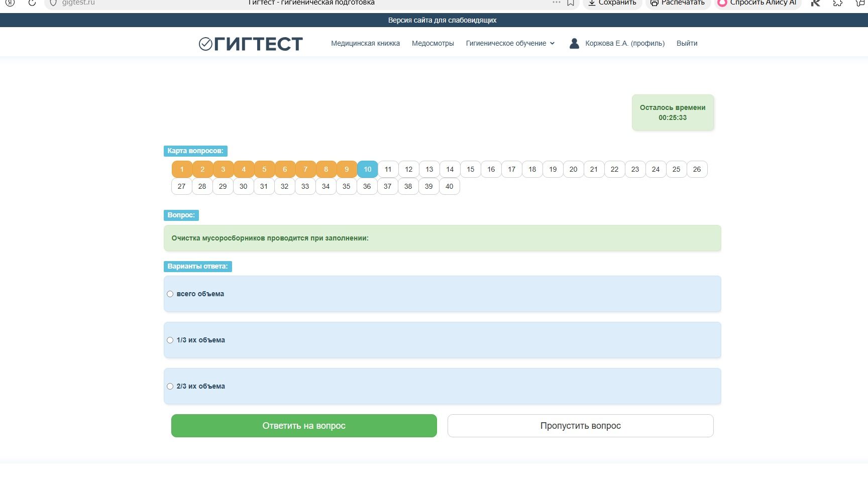Open the Медосмотры menu item
Image resolution: width=868 pixels, height=488 pixels.
point(432,43)
